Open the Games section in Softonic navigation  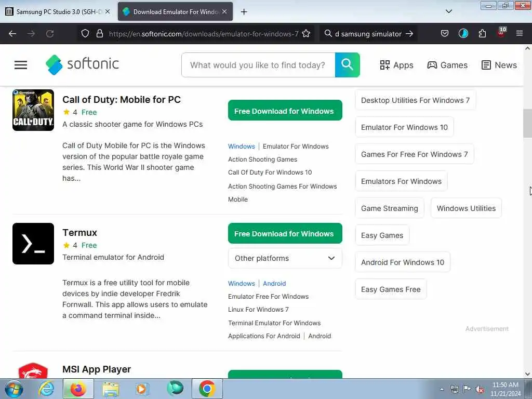(x=447, y=65)
